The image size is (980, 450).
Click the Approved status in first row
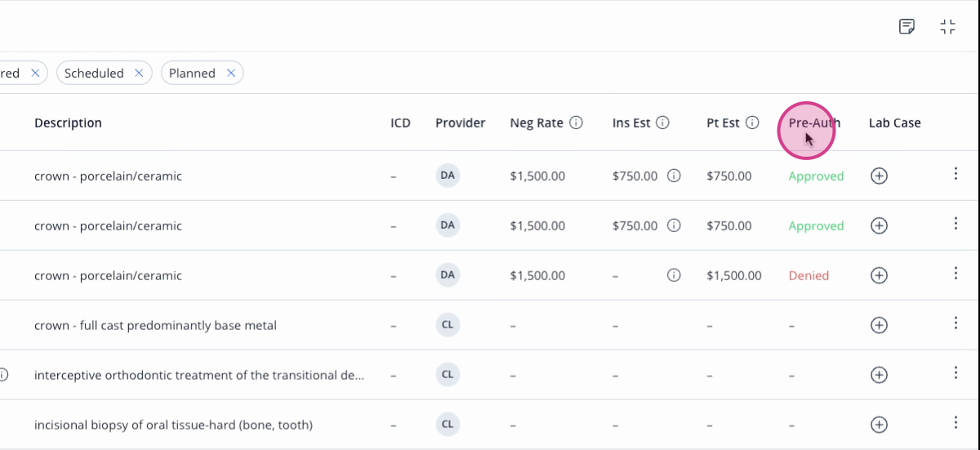click(x=816, y=176)
